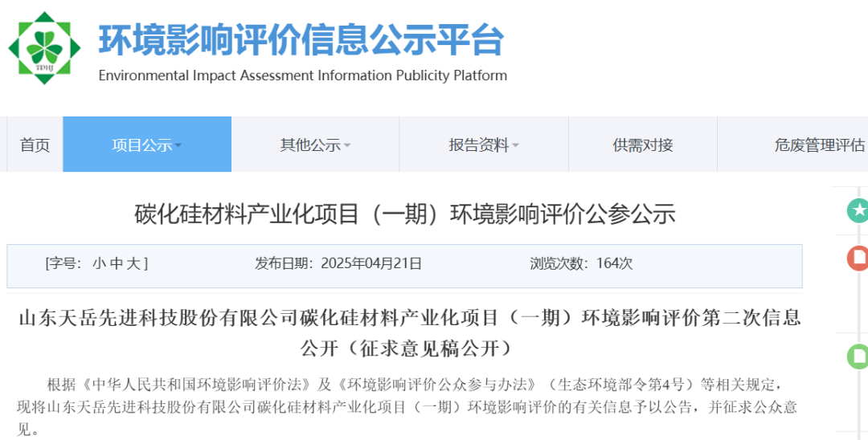Viewport: 868px width, 440px height.
Task: Set font size to 小
Action: point(99,263)
